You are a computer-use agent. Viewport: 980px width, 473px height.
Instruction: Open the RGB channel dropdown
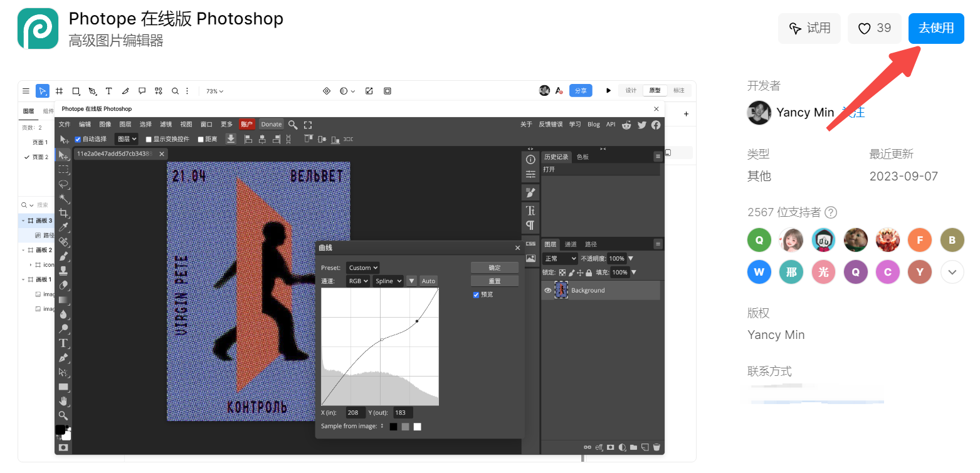pyautogui.click(x=358, y=281)
